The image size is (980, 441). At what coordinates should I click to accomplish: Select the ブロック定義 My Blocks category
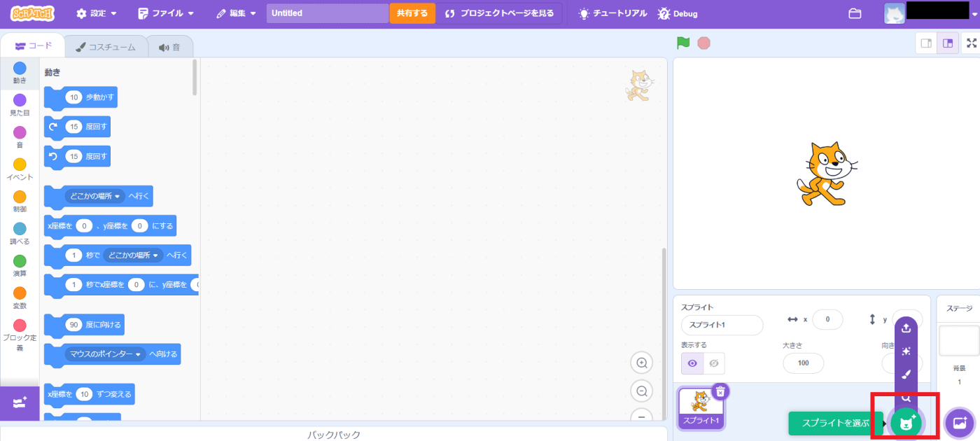(x=20, y=335)
